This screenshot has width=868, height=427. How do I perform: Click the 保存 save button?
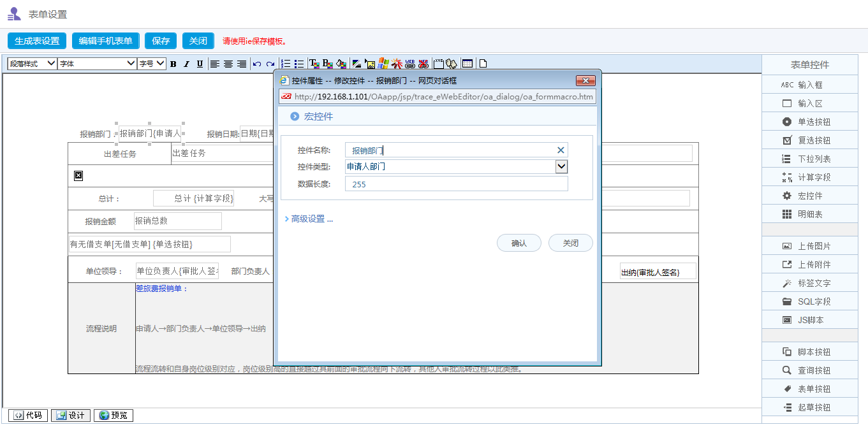click(160, 40)
